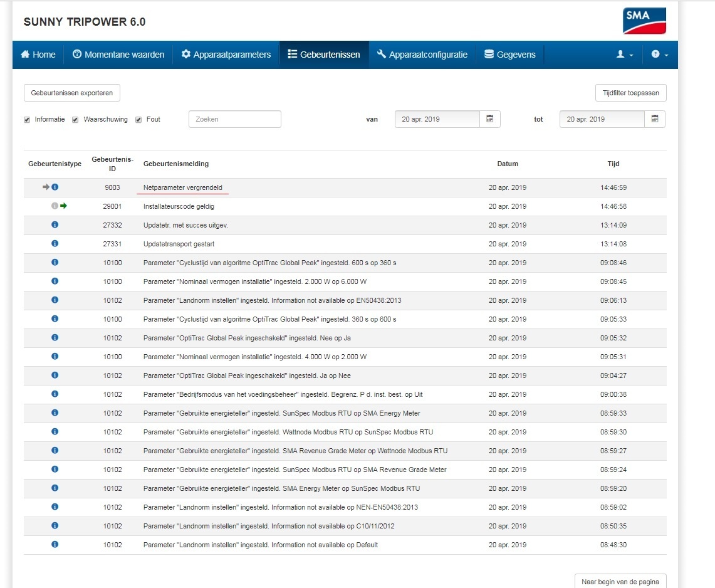The width and height of the screenshot is (715, 588).
Task: Toggle the Waarschuwing checkbox
Action: (x=75, y=120)
